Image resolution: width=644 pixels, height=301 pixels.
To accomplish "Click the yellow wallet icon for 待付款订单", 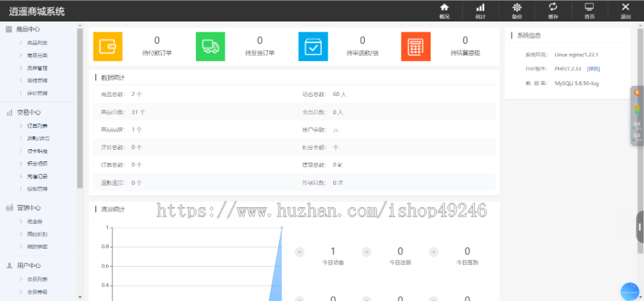I will tap(107, 47).
